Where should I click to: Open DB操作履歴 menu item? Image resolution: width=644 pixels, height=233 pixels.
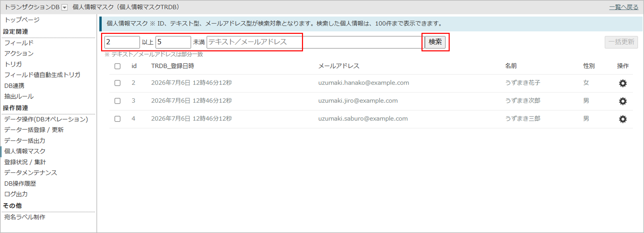tap(20, 184)
